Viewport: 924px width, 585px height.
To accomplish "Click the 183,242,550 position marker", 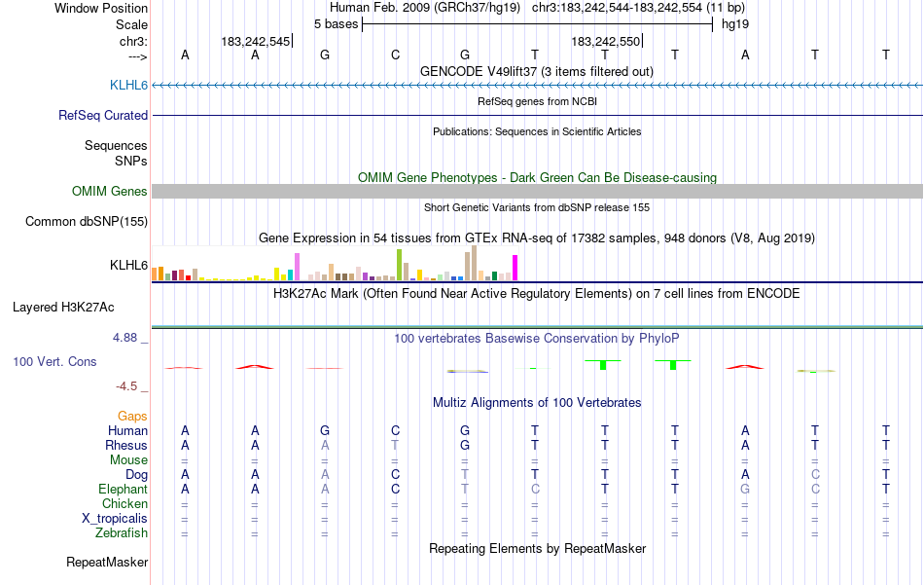I will (606, 41).
